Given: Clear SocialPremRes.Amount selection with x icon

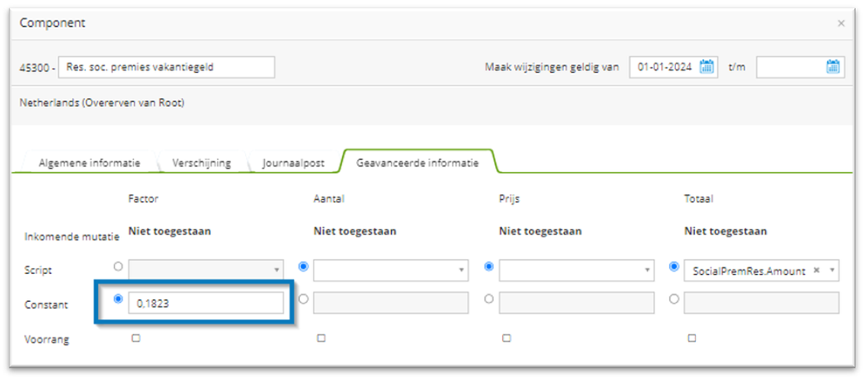Looking at the screenshot, I should 817,271.
